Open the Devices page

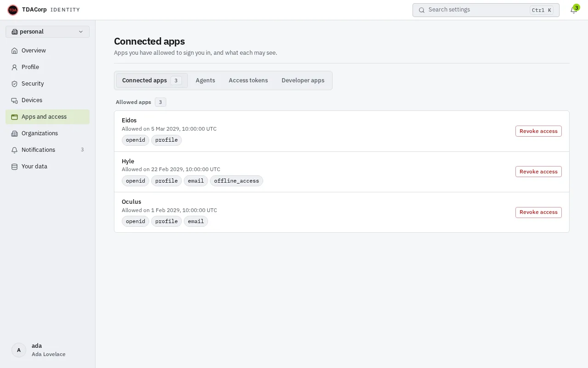(x=47, y=100)
